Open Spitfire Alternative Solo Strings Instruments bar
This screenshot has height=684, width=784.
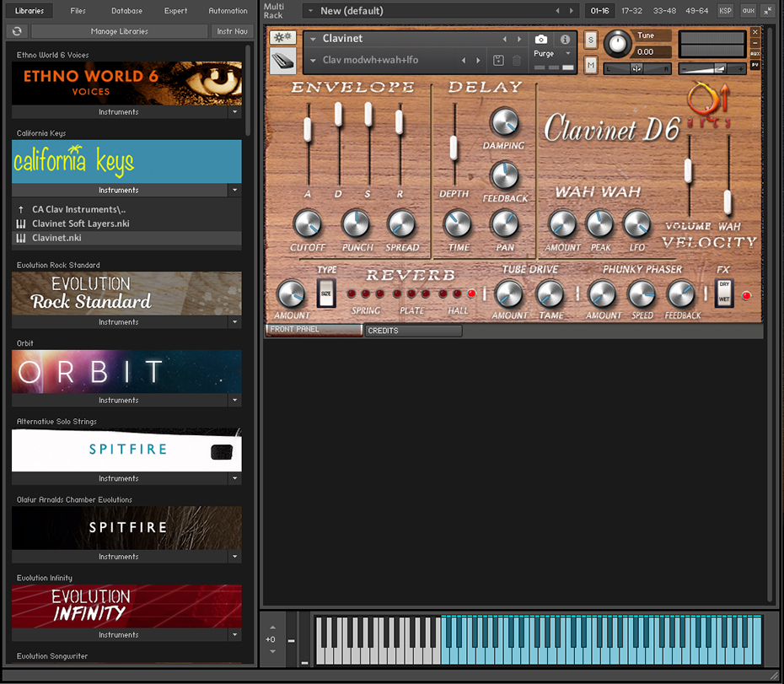point(120,478)
